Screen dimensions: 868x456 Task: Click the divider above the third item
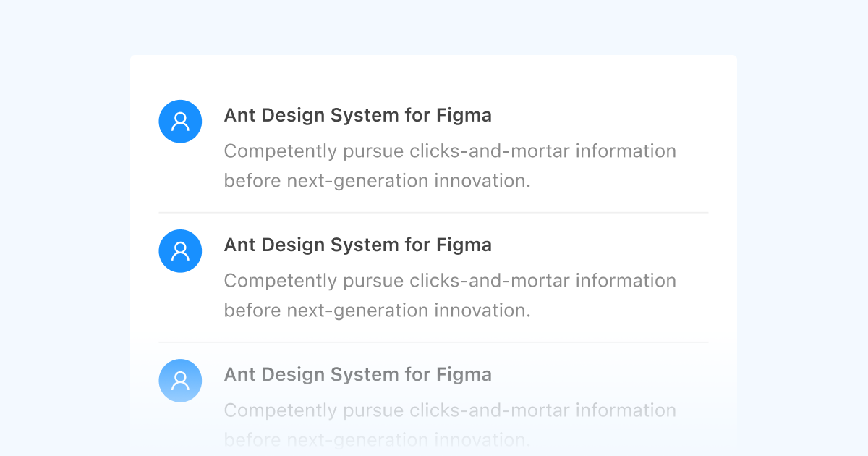[x=433, y=341]
